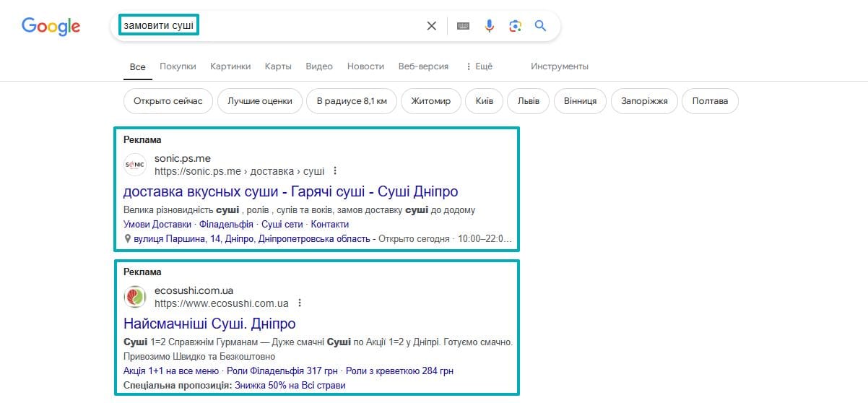The height and width of the screenshot is (403, 868).
Task: Click the ecosushi.com.ua site name
Action: click(194, 290)
